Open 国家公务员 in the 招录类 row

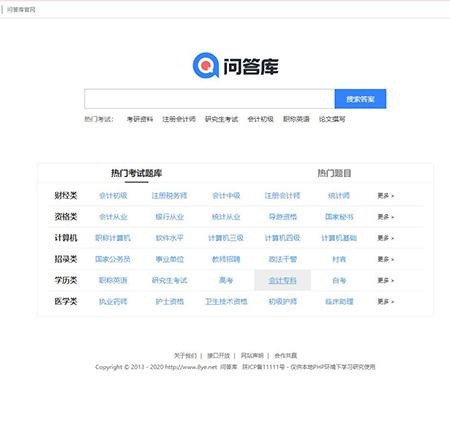[x=113, y=259]
